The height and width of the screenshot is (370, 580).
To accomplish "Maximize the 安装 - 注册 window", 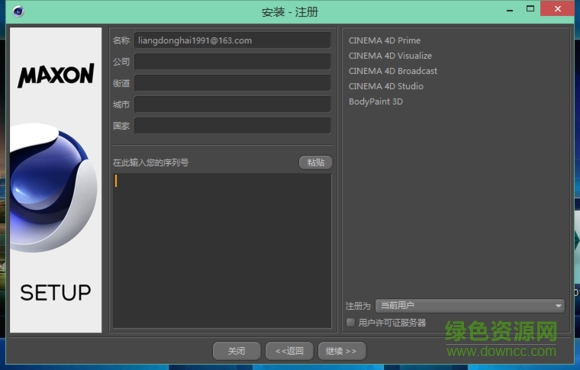I will pyautogui.click(x=530, y=9).
